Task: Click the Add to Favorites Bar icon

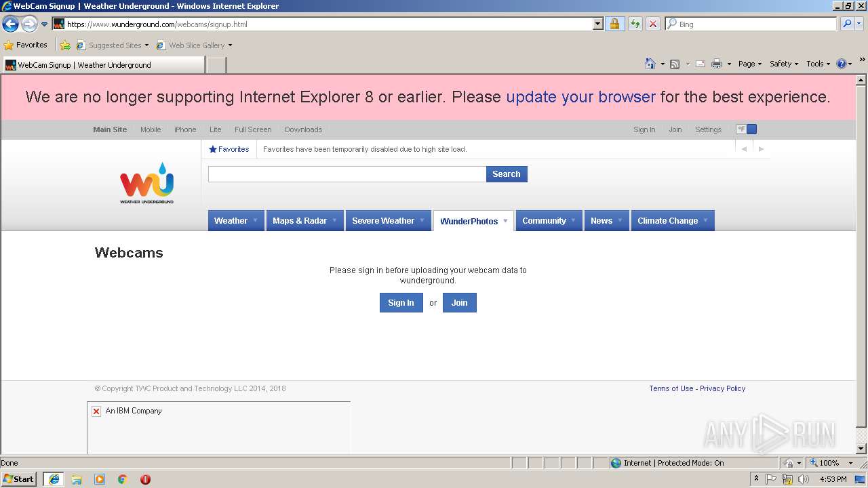Action: (x=64, y=45)
